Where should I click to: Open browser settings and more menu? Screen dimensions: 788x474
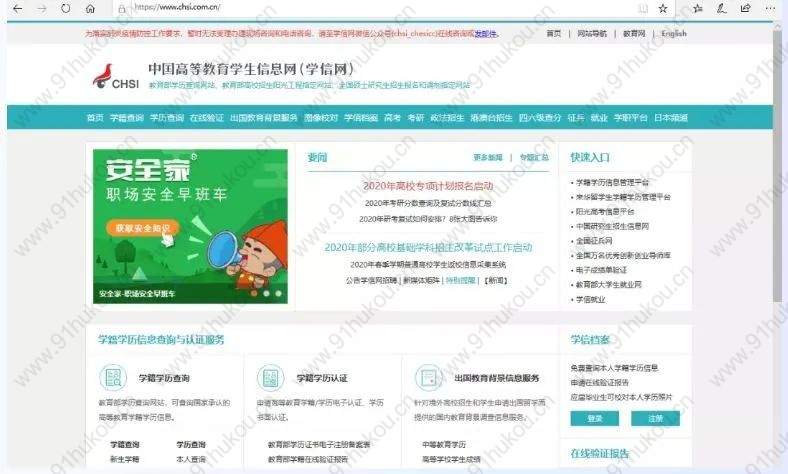coord(770,9)
